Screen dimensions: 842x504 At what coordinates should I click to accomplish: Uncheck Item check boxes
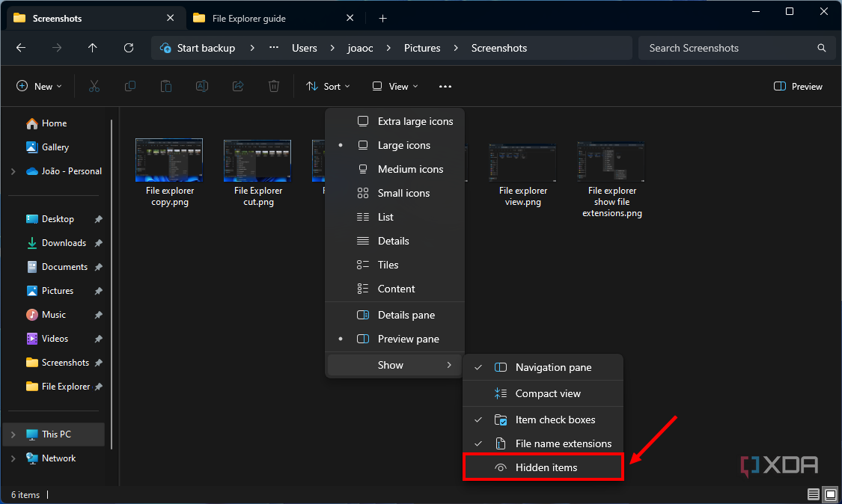point(555,420)
